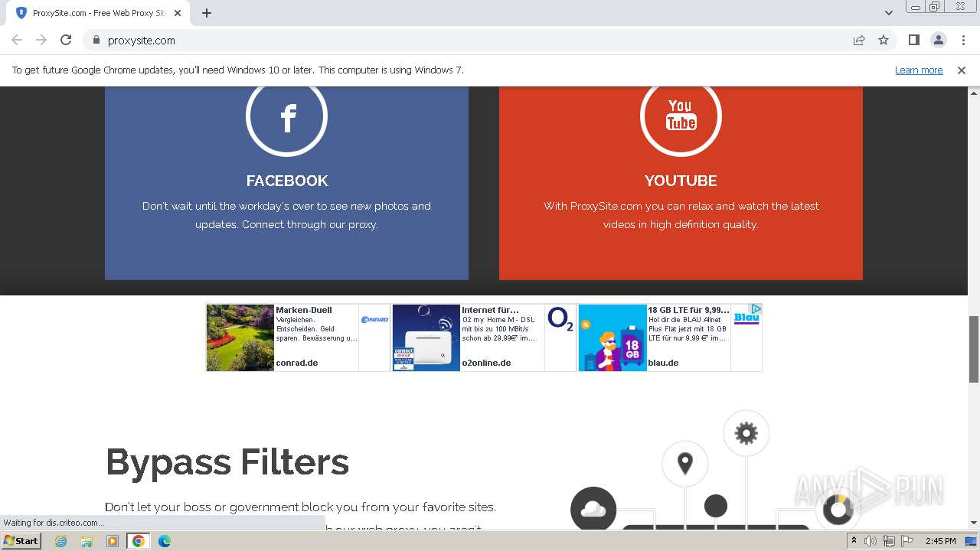View site info via the lock icon

click(96, 41)
